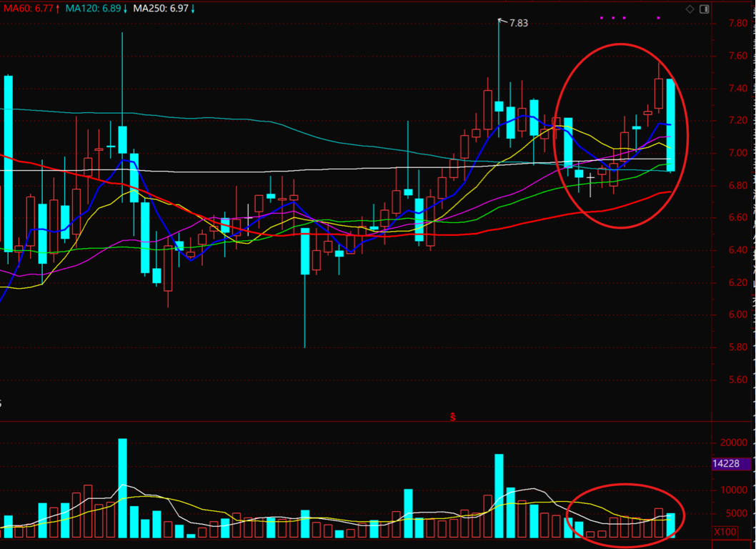This screenshot has width=756, height=549.
Task: Click the 6.80 price axis label
Action: tap(738, 184)
